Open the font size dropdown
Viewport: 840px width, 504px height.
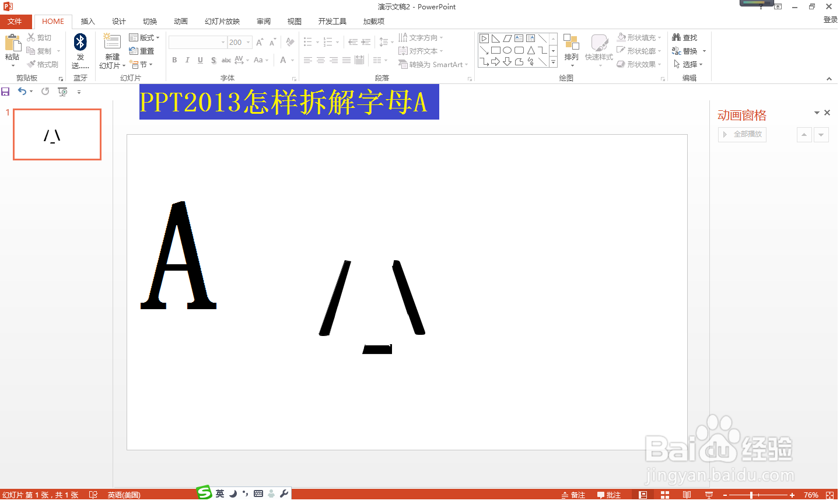pyautogui.click(x=248, y=41)
